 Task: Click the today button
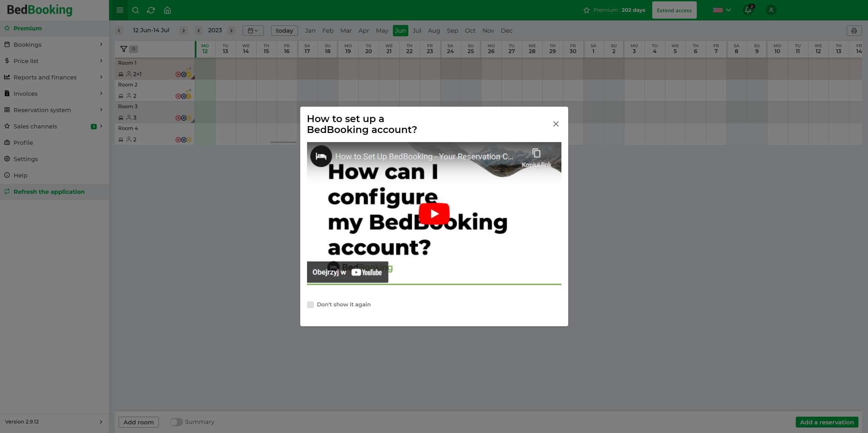click(284, 30)
